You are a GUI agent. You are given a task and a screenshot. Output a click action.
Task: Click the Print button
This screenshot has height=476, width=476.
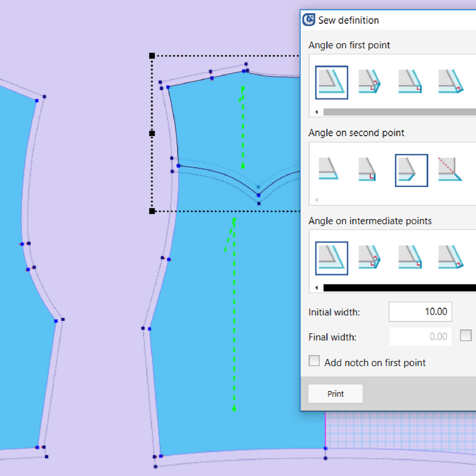point(336,394)
